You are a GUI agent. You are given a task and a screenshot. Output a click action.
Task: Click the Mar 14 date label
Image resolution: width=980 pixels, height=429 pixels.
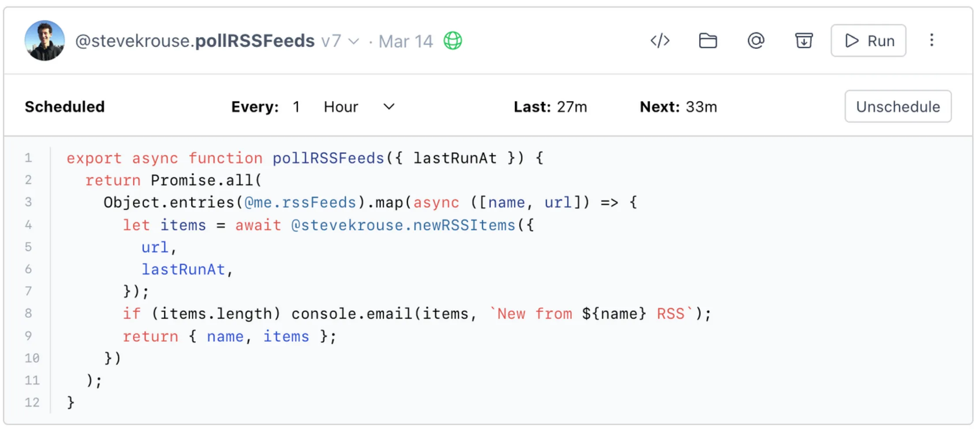click(405, 41)
